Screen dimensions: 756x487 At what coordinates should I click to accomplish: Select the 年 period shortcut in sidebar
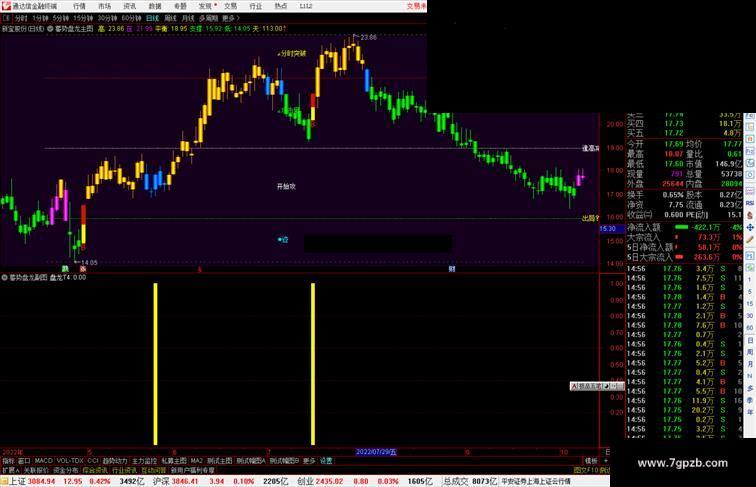[x=750, y=412]
